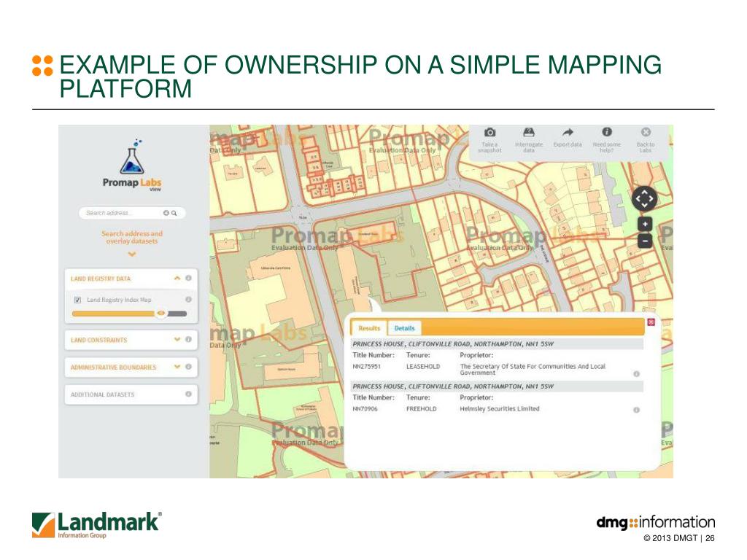Click the Land Registry Index Map opacity slider handle
Viewport: 747px width, 560px height.
161,314
